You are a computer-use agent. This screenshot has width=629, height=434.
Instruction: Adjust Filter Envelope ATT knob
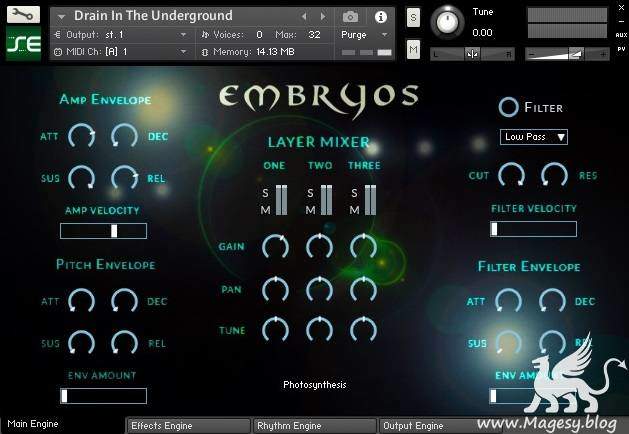pos(508,301)
